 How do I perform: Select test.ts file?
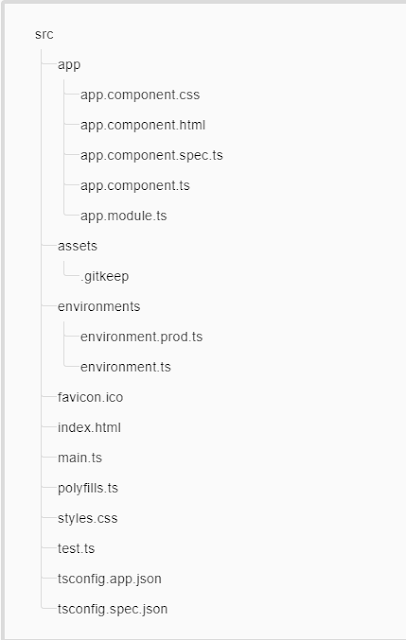[x=76, y=548]
